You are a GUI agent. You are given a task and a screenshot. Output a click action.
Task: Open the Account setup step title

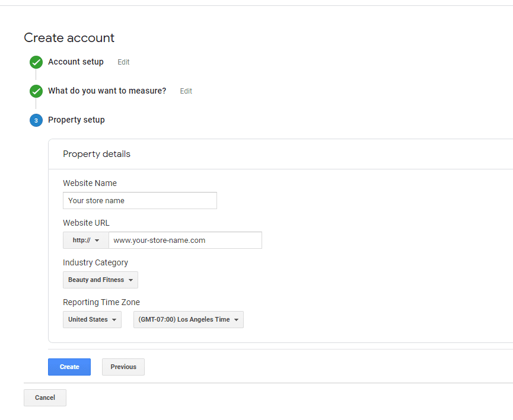point(76,62)
